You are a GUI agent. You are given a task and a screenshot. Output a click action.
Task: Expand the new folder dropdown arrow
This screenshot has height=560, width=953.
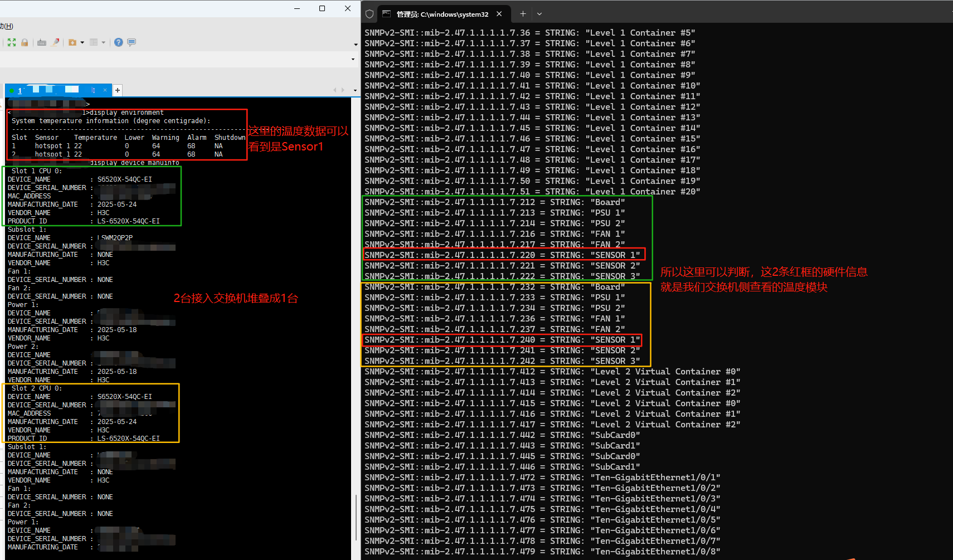[x=82, y=42]
